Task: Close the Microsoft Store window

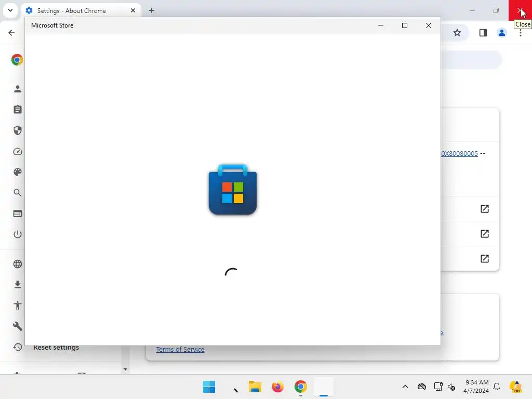Action: tap(429, 25)
